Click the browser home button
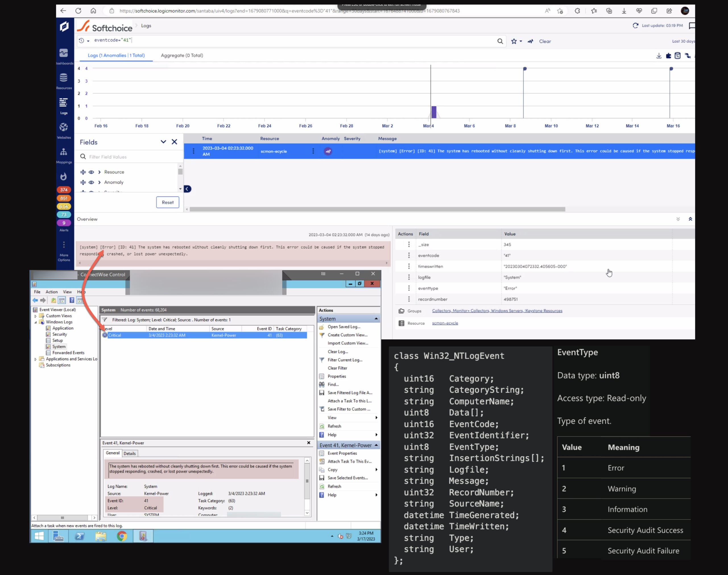Viewport: 728px width, 575px height. [x=93, y=11]
